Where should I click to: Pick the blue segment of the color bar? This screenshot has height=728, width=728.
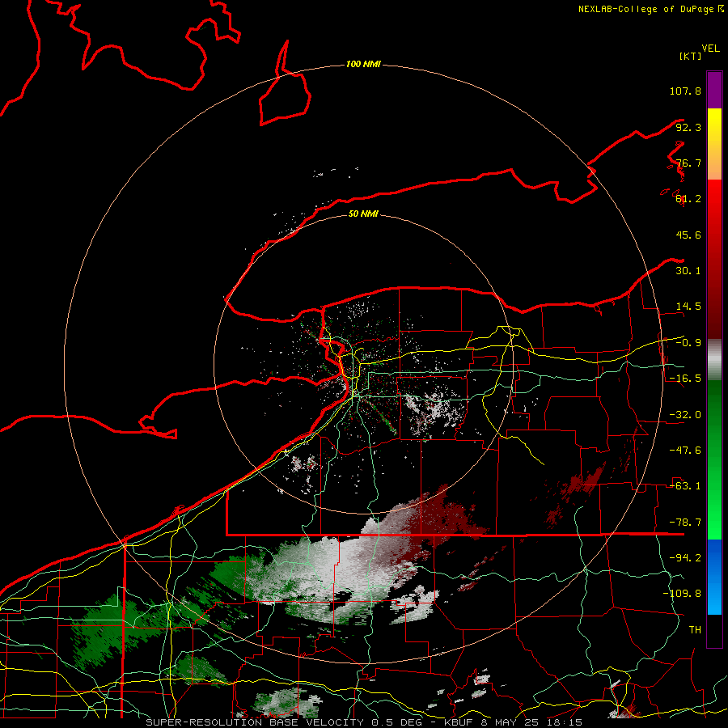[x=714, y=577]
